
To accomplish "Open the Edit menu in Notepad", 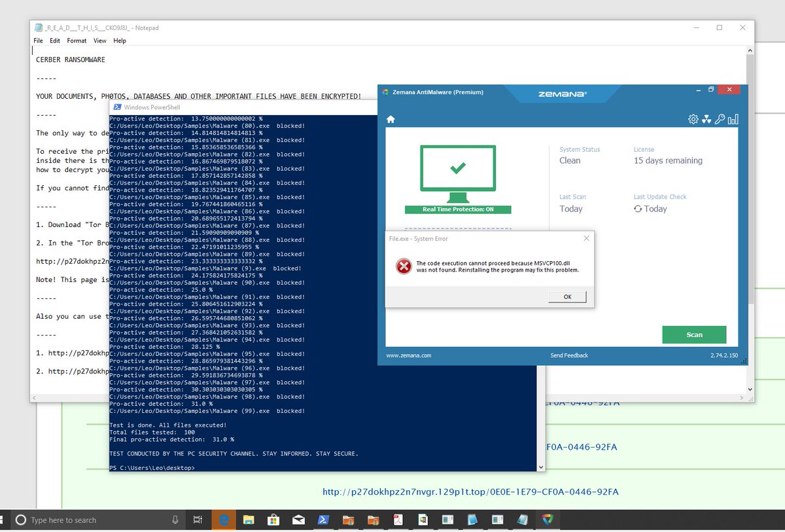I will click(55, 41).
